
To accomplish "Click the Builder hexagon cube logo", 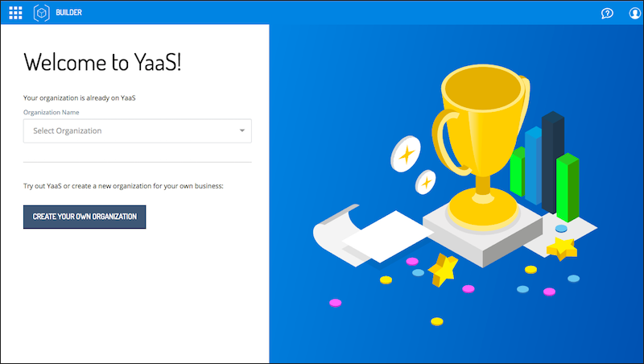I will coord(42,13).
